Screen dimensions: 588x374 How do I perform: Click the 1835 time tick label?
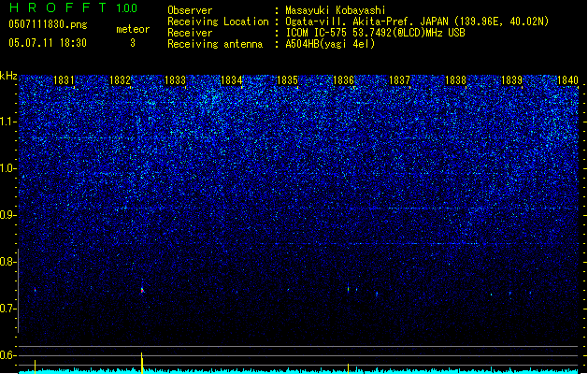tap(287, 80)
